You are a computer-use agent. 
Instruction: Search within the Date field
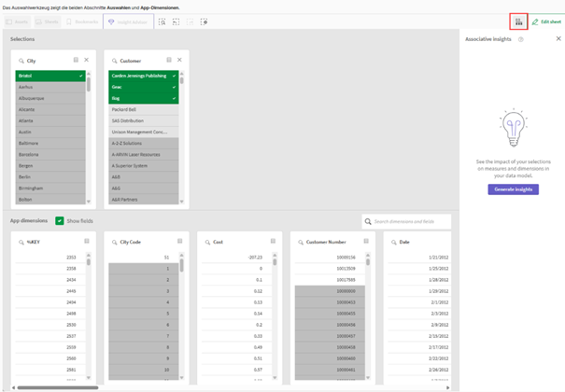pos(394,243)
